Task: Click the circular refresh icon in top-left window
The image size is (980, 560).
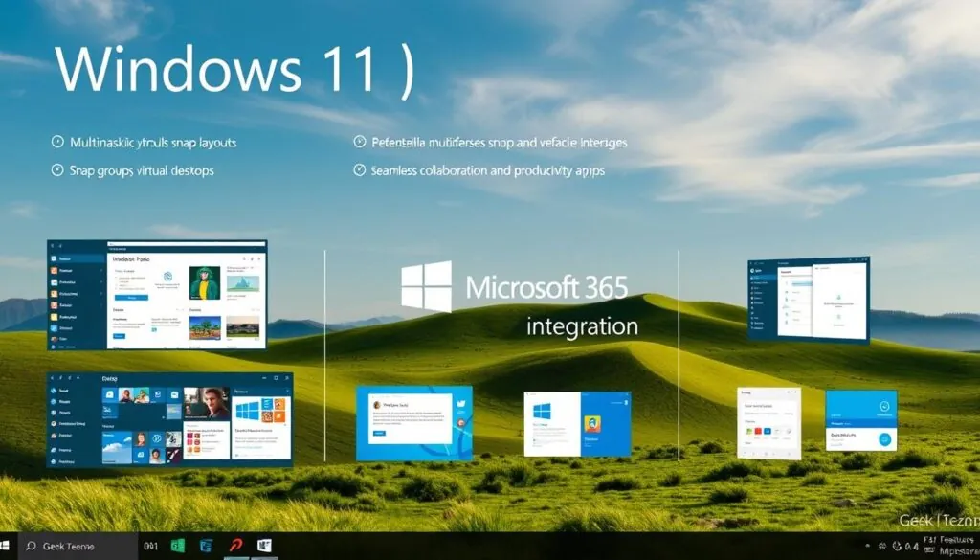Action: tap(167, 277)
